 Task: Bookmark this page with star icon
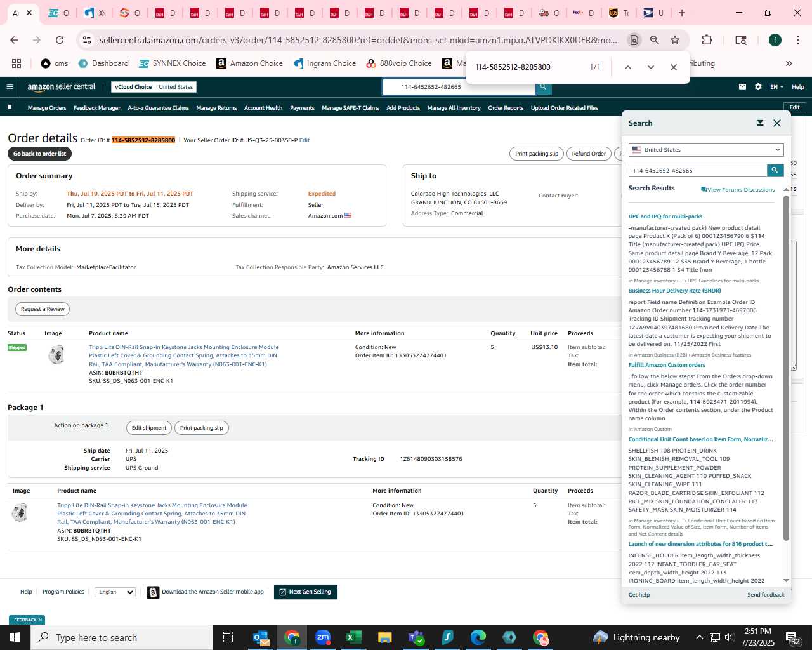675,40
